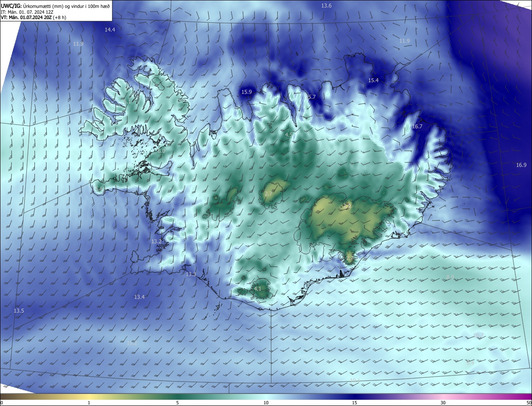The image size is (532, 406).
Task: Click the 15.4 value label
Action: pyautogui.click(x=374, y=81)
